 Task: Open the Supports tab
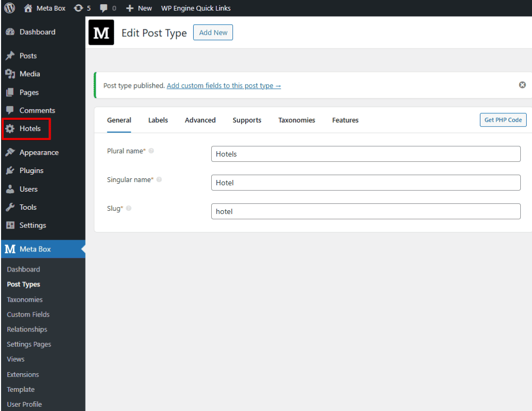pyautogui.click(x=247, y=120)
